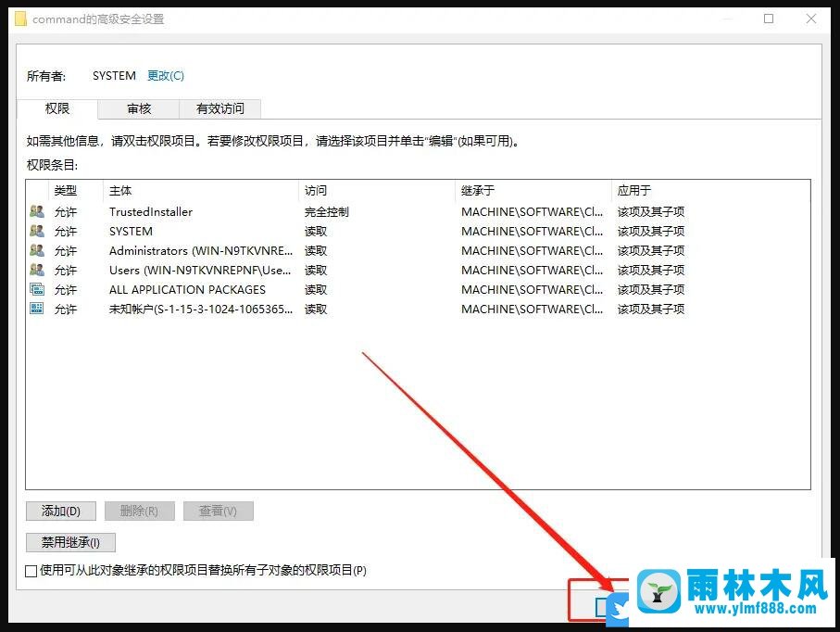The image size is (840, 632).
Task: Click 读取 in the Administrators row
Action: point(316,250)
